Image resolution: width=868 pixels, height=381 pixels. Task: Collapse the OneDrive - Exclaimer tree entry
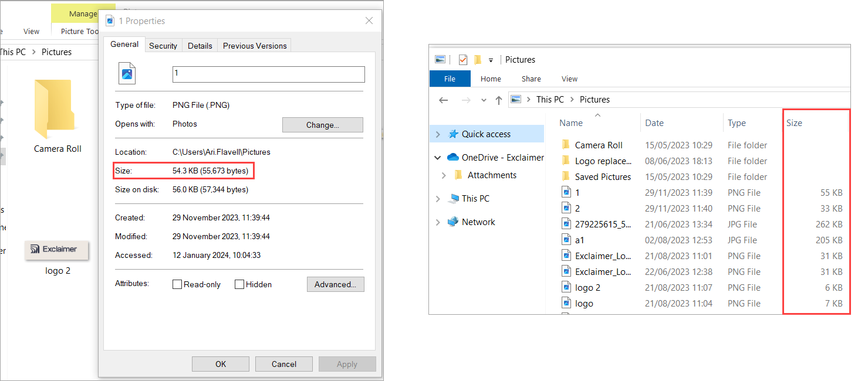pos(437,157)
